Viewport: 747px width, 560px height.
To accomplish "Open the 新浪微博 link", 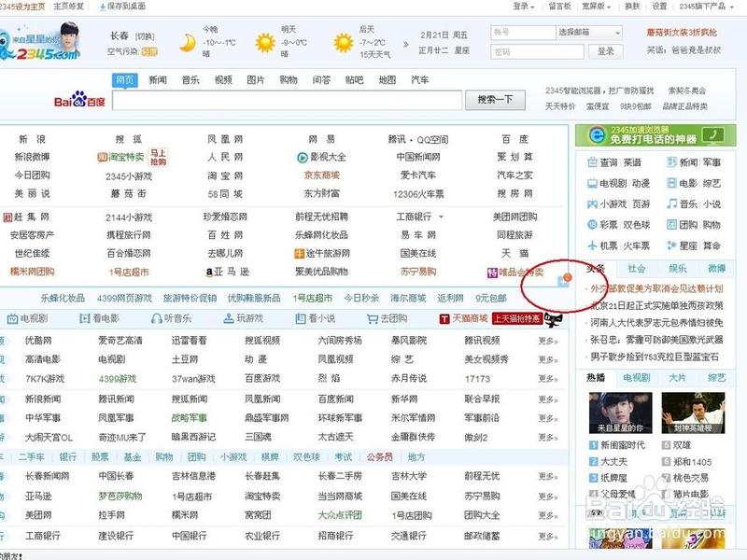I will pos(32,157).
